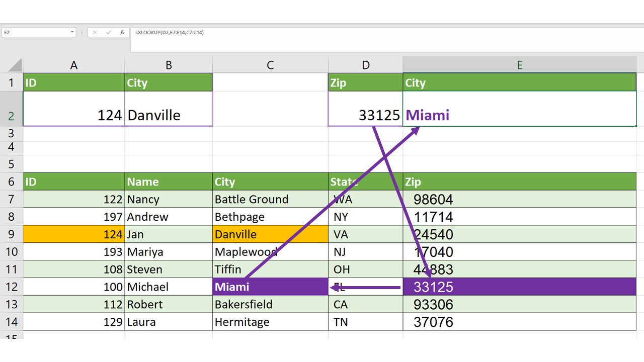
Task: Click the Bakersfield city cell
Action: [x=270, y=304]
